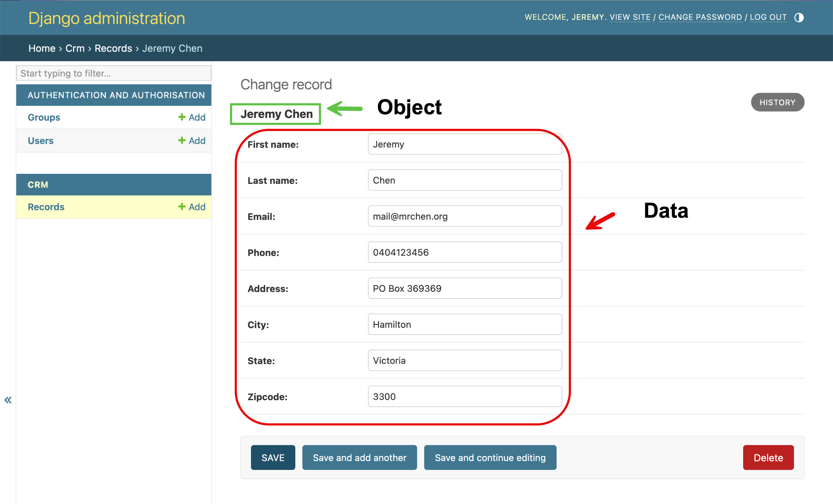The image size is (833, 504).
Task: Click into the Email field
Action: click(464, 216)
